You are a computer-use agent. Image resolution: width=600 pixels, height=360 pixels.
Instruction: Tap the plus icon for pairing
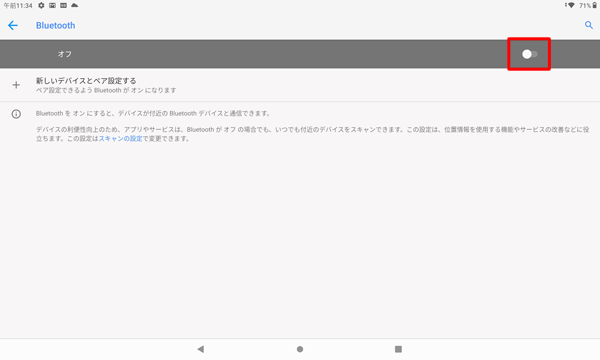(x=16, y=85)
